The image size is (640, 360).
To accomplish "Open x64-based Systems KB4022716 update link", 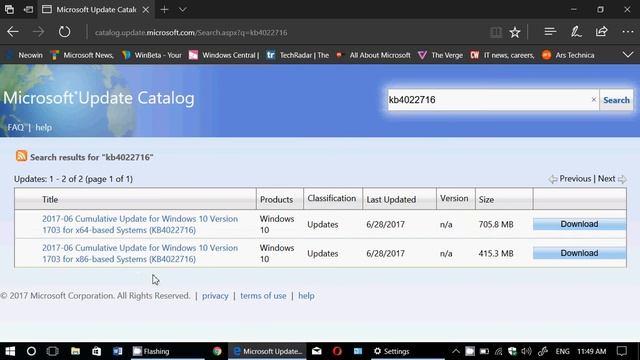I will coord(140,224).
